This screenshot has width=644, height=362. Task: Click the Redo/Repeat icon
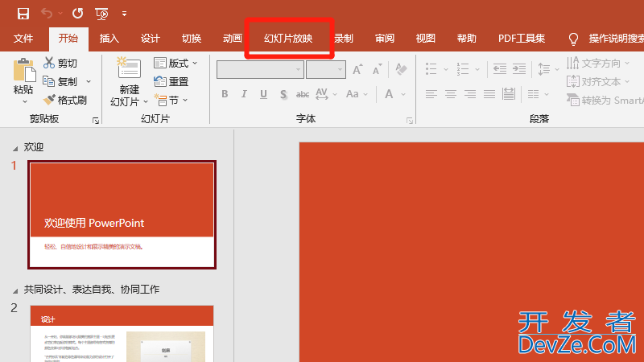pyautogui.click(x=77, y=14)
